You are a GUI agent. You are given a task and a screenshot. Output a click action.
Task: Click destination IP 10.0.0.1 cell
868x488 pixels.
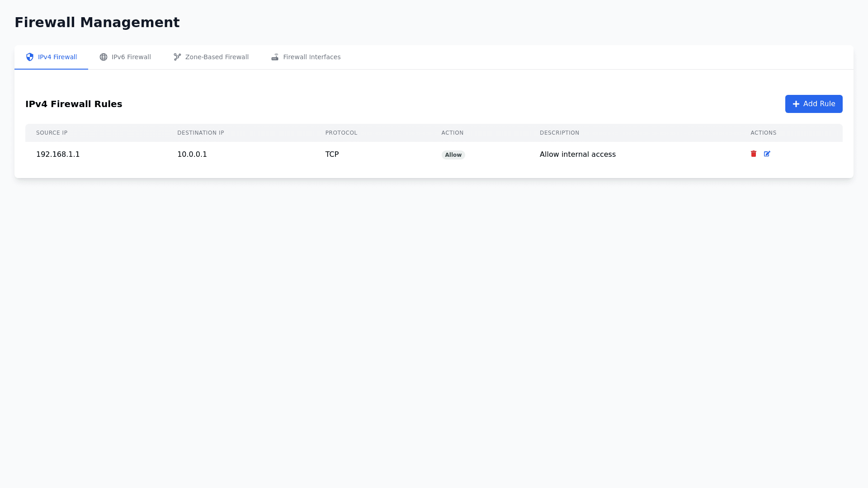(192, 155)
